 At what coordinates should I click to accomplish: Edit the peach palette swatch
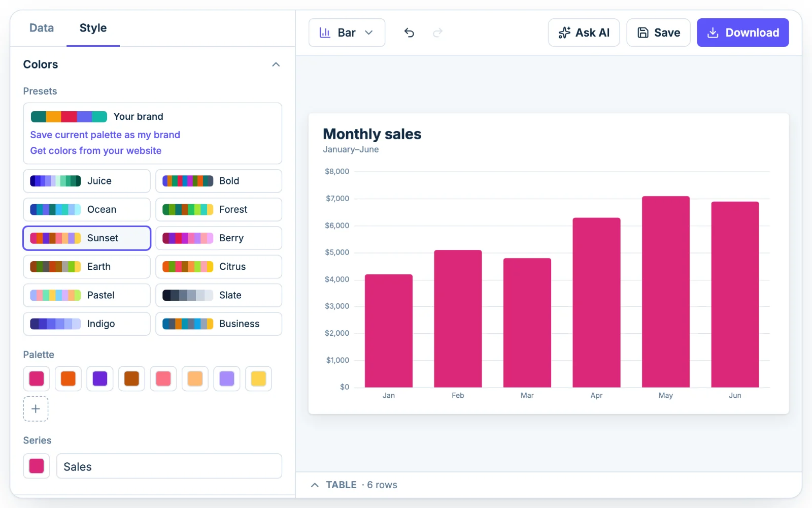coord(195,378)
